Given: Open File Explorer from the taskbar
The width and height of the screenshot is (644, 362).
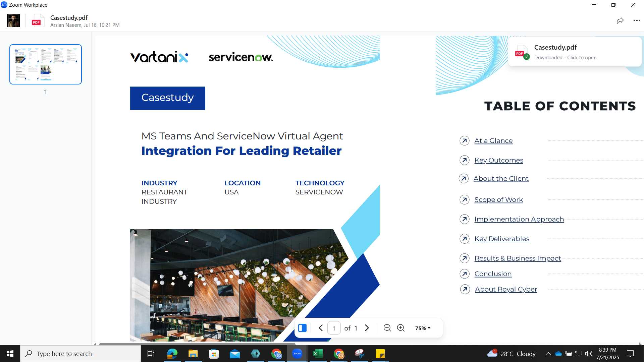Looking at the screenshot, I should click(193, 354).
